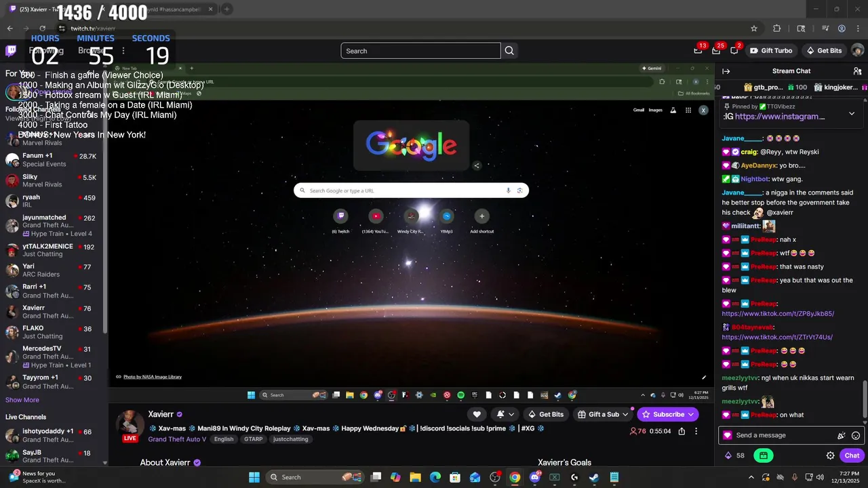This screenshot has width=868, height=488.
Task: Open Steam from the Windows taskbar
Action: tap(594, 477)
